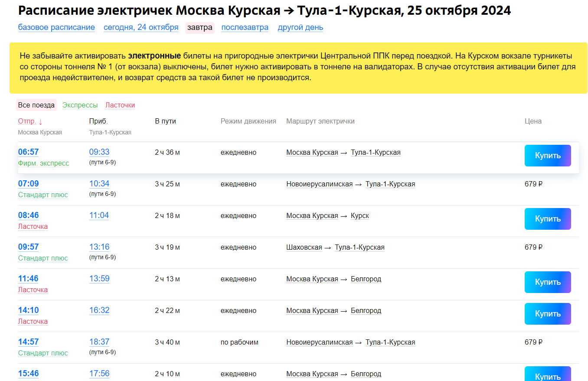Screen dimensions: 588x381
Task: Open the 09:57 departure train
Action: (29, 247)
